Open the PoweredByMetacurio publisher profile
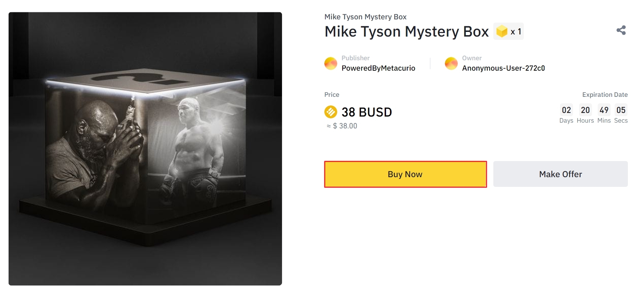 (378, 68)
